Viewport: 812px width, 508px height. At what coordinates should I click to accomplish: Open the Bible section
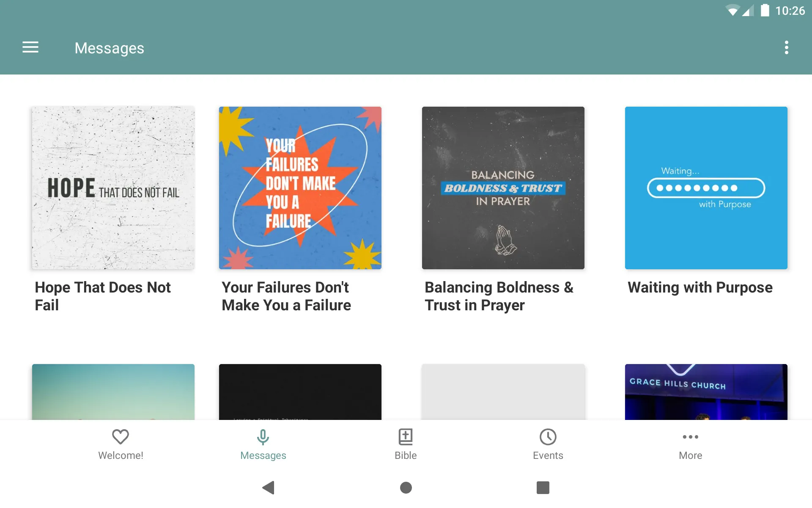(x=405, y=444)
